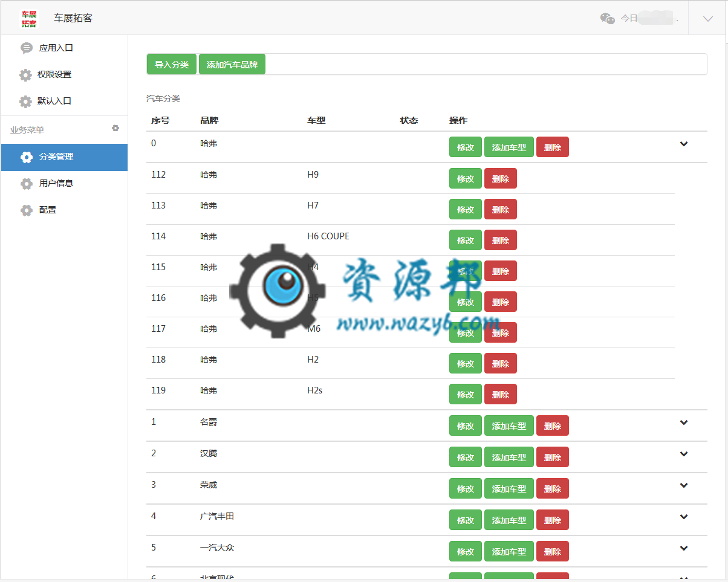Click 修改 for model H7
The image size is (728, 582).
[466, 209]
